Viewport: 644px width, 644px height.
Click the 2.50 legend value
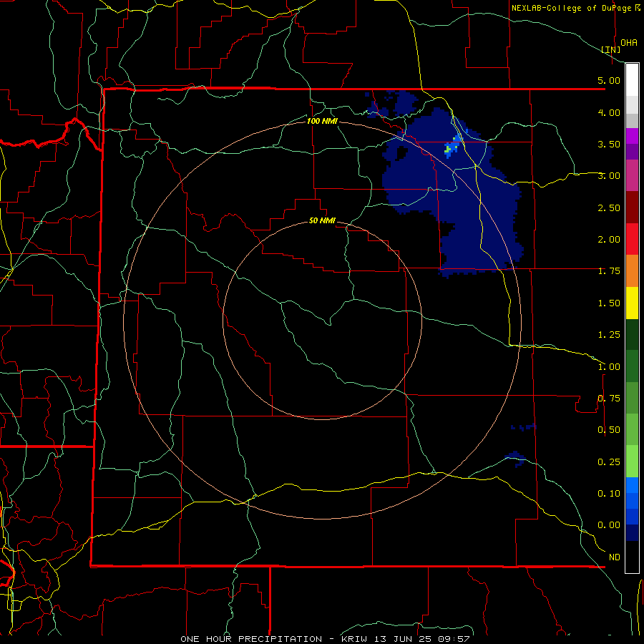[x=609, y=208]
